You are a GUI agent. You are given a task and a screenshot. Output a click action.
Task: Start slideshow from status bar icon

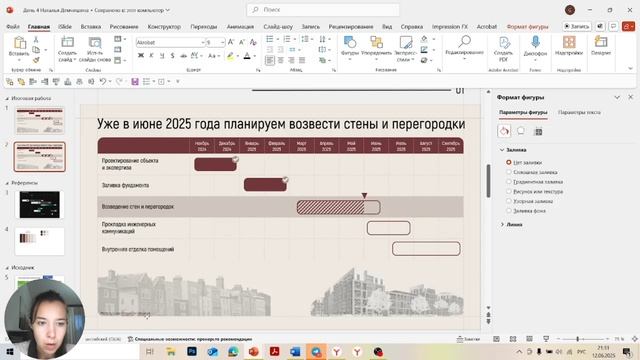point(546,339)
